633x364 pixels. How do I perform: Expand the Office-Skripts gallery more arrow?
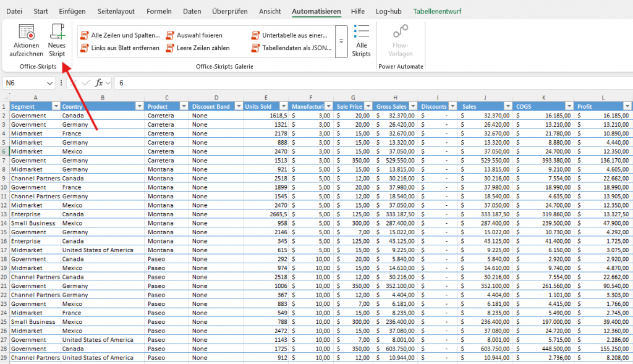[x=341, y=41]
